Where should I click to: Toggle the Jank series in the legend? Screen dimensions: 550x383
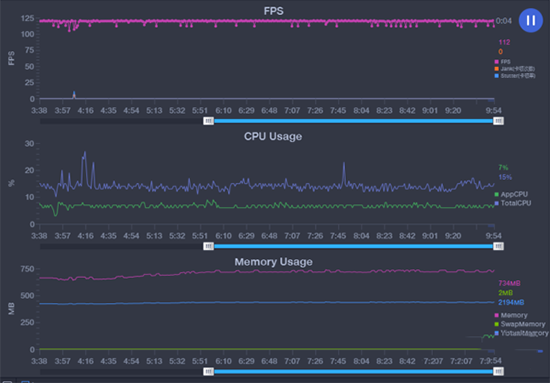[514, 69]
